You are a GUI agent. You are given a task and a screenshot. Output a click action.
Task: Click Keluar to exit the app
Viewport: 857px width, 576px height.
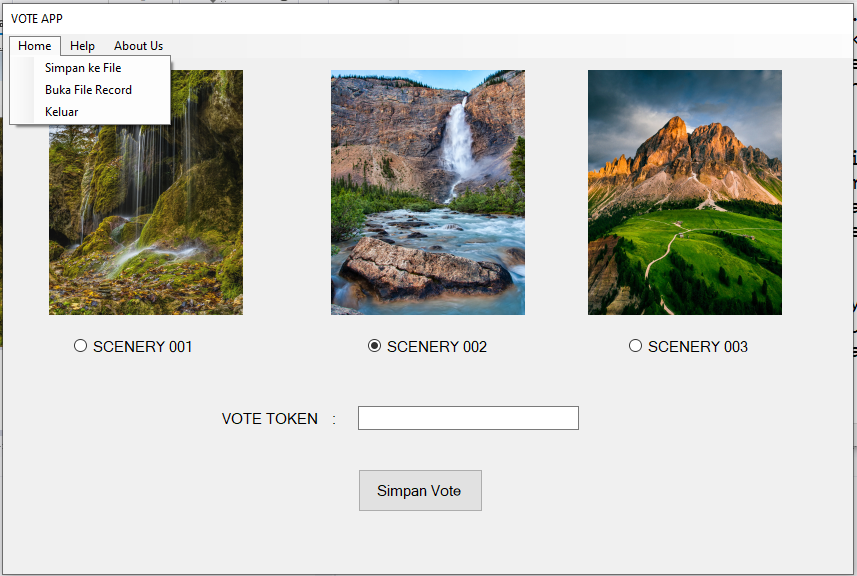click(62, 112)
